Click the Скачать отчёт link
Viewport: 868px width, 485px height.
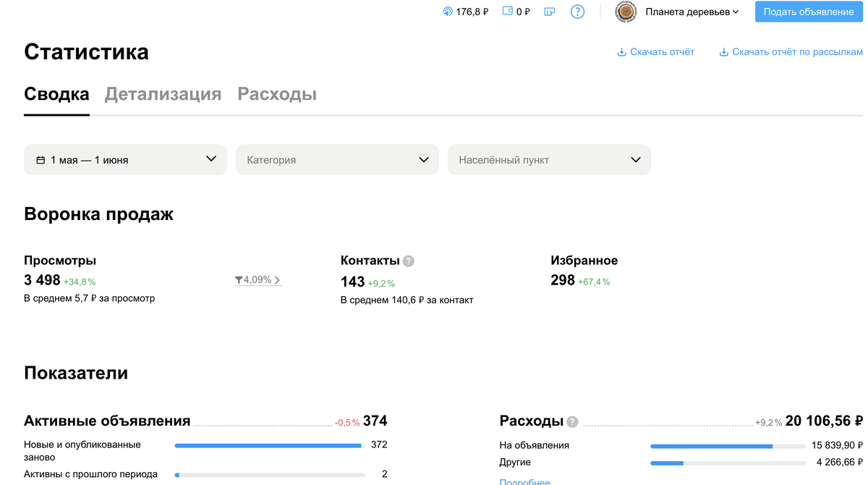[655, 51]
